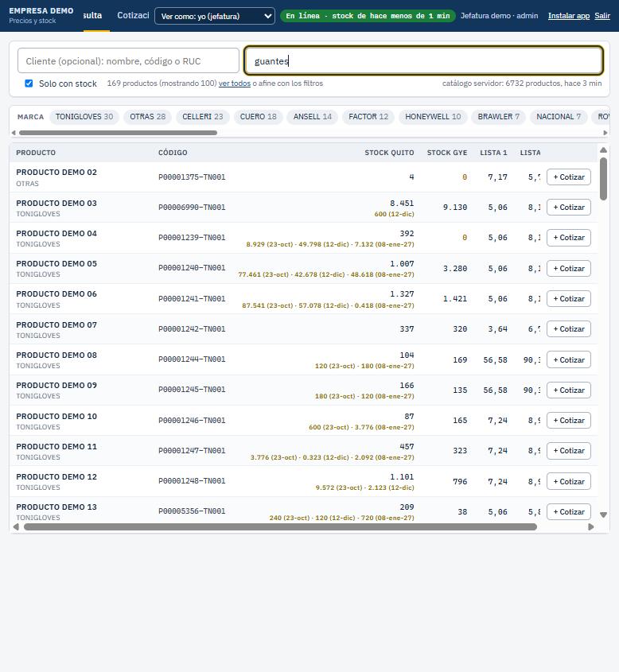The height and width of the screenshot is (672, 619).
Task: Click right arrow of brand filter scrollbar
Action: [605, 133]
